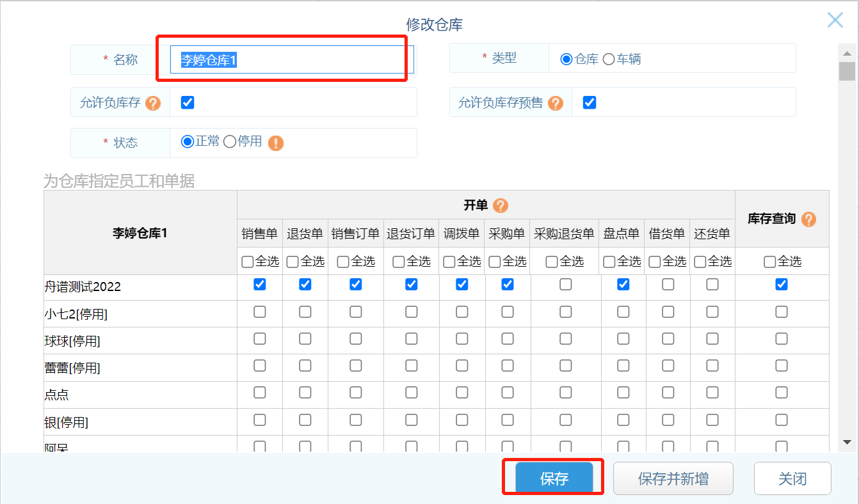859x504 pixels.
Task: Set status to 正常 radio button
Action: pyautogui.click(x=188, y=142)
